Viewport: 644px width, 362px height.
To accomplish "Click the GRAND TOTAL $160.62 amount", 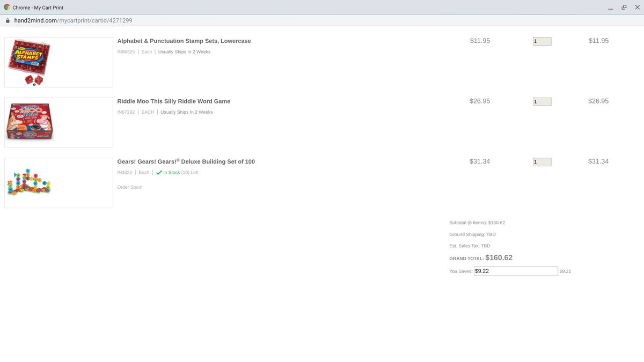I will [x=499, y=257].
